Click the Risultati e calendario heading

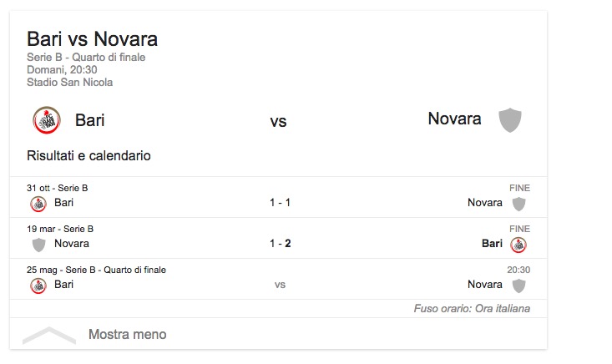tap(89, 156)
